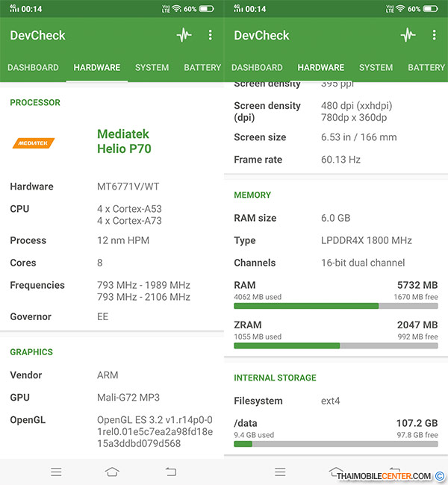
Task: Tap screen density 480 dpi (xxhdpi)
Action: (357, 105)
